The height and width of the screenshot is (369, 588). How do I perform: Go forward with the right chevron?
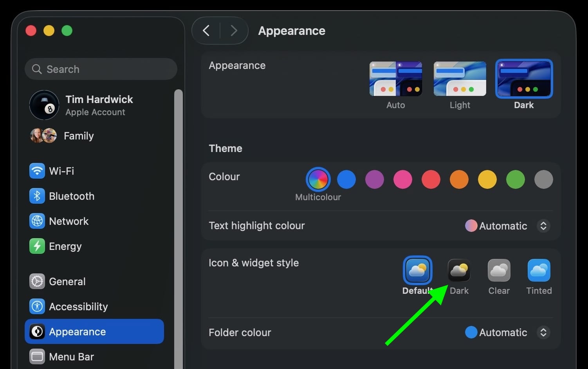coord(234,31)
